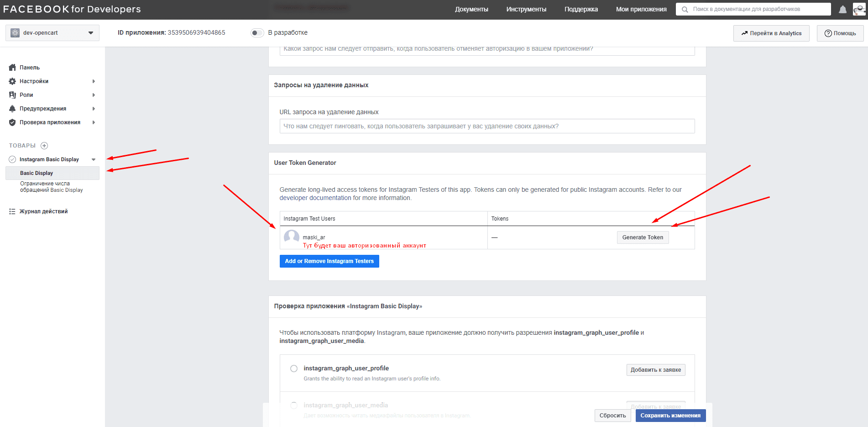Open the Помощь button
Image resolution: width=868 pixels, height=427 pixels.
pos(840,33)
